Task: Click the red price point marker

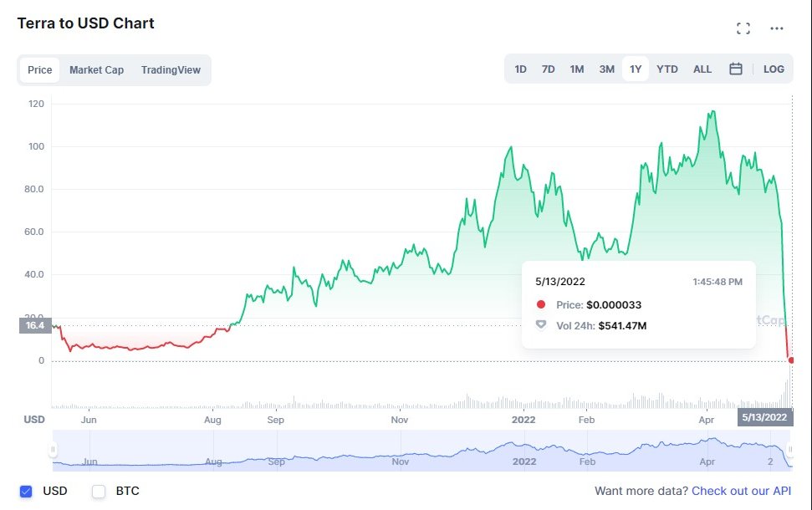Action: pyautogui.click(x=791, y=360)
